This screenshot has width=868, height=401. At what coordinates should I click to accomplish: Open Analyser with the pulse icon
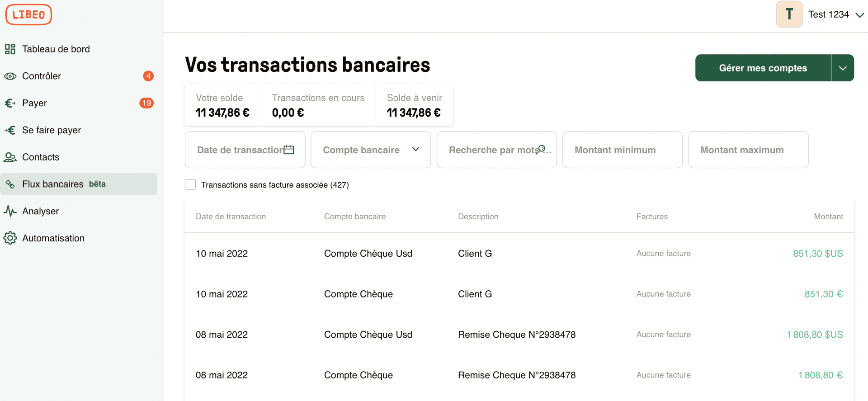point(10,211)
